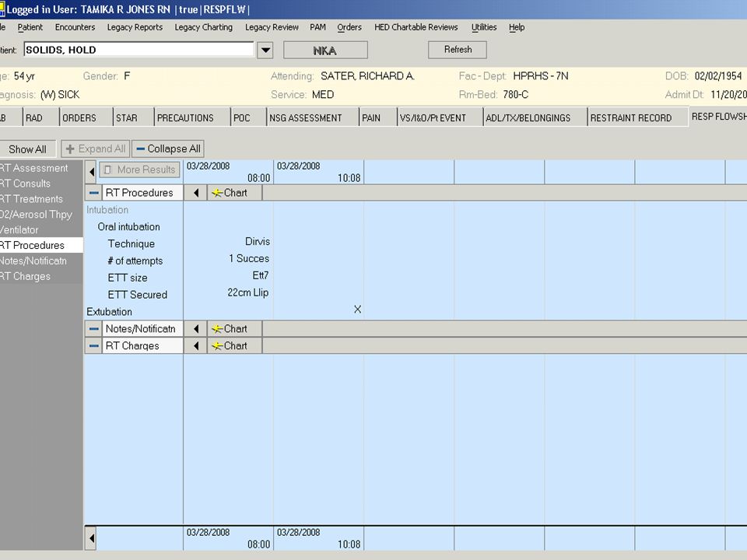Open the Help menu

point(517,27)
